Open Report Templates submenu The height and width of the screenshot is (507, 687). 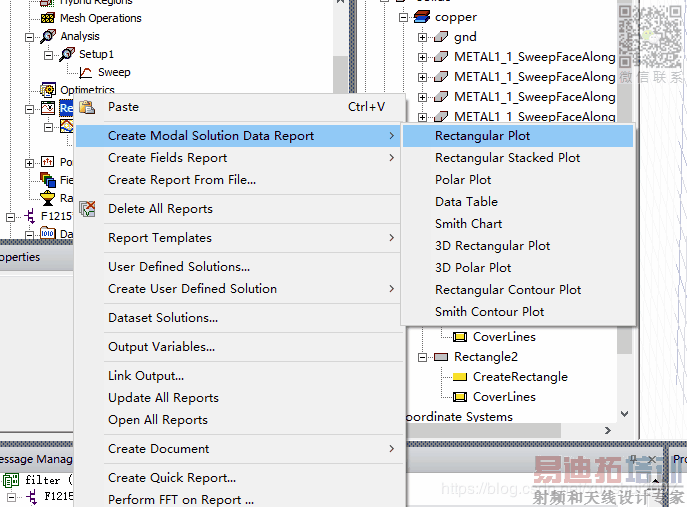click(238, 238)
